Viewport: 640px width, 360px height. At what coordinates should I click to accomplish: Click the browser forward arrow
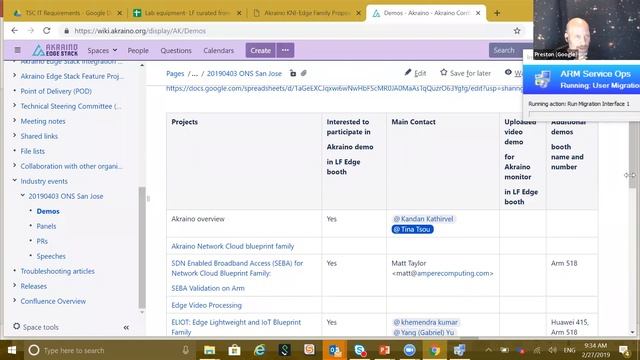(x=31, y=31)
